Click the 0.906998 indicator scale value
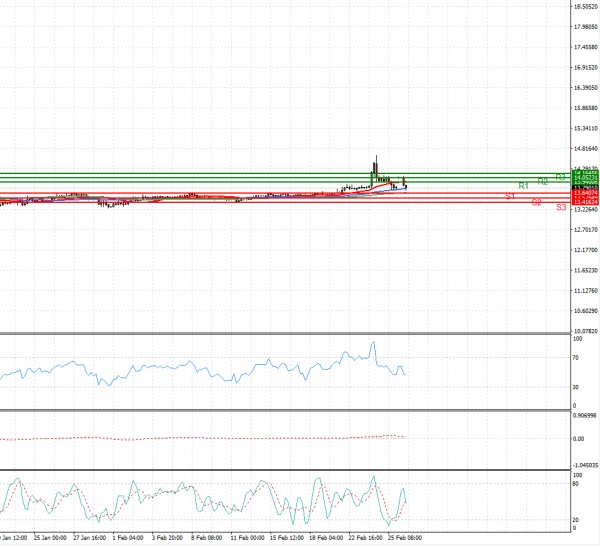600x546 pixels. coord(585,416)
